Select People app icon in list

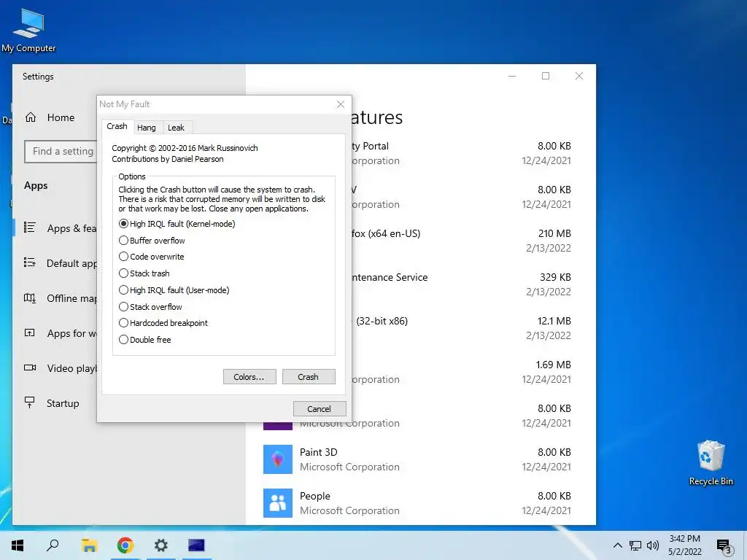pyautogui.click(x=278, y=503)
